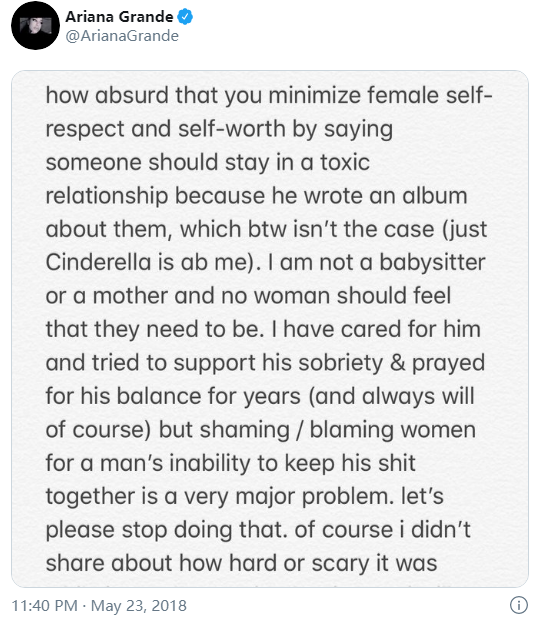Click the 11:40 PM timestamp

pyautogui.click(x=44, y=606)
